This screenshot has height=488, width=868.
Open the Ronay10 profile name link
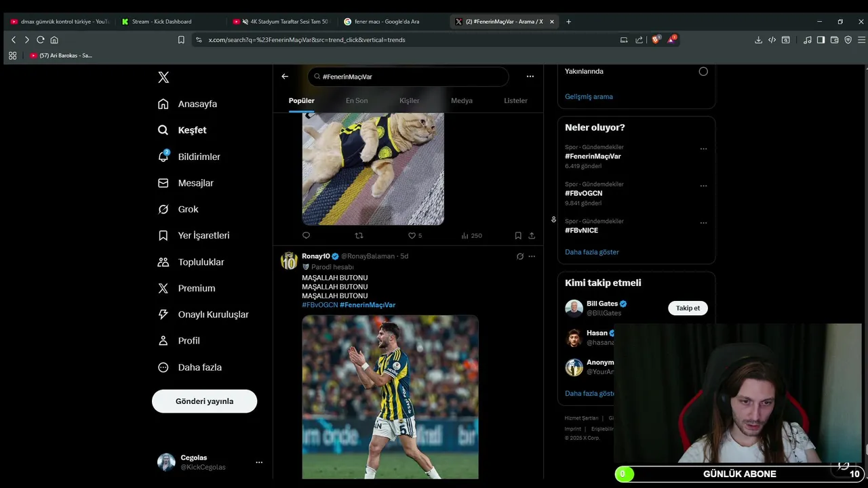pyautogui.click(x=316, y=256)
